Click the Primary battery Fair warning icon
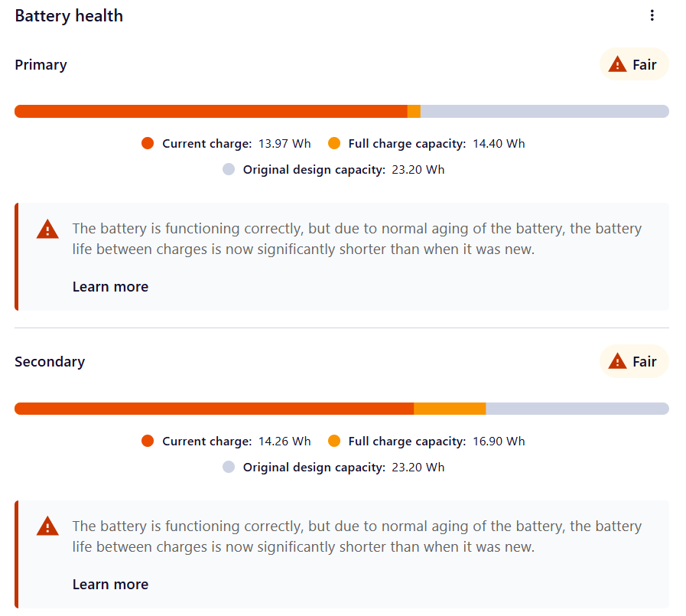The width and height of the screenshot is (686, 616). point(617,64)
